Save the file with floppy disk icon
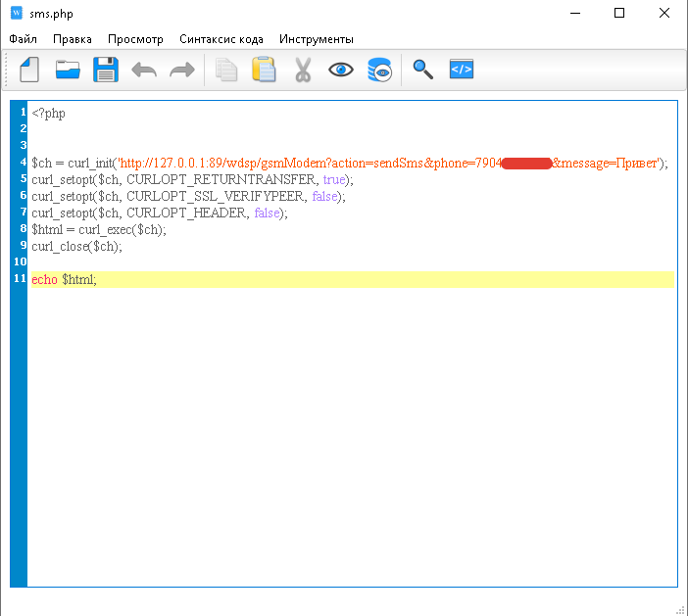Viewport: 688px width, 616px height. 106,70
